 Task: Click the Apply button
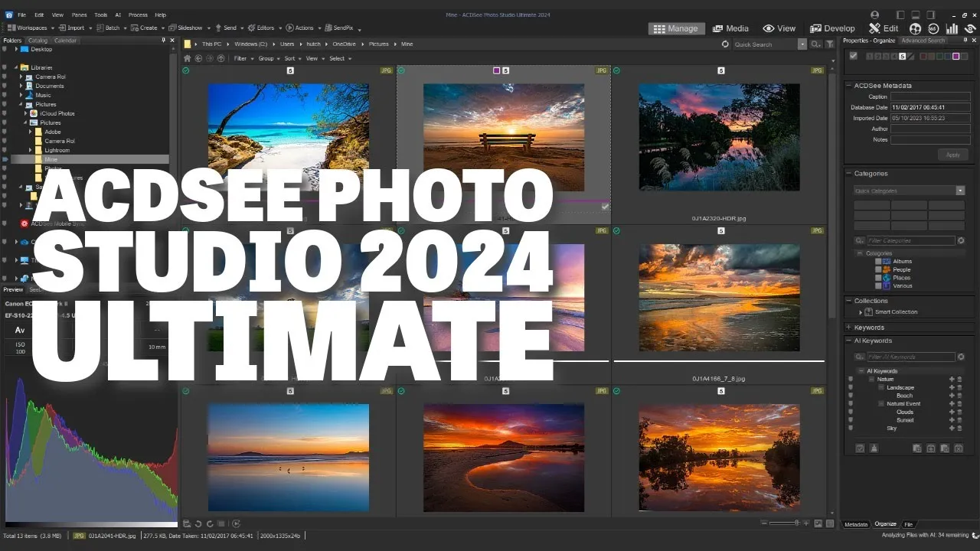[x=953, y=155]
